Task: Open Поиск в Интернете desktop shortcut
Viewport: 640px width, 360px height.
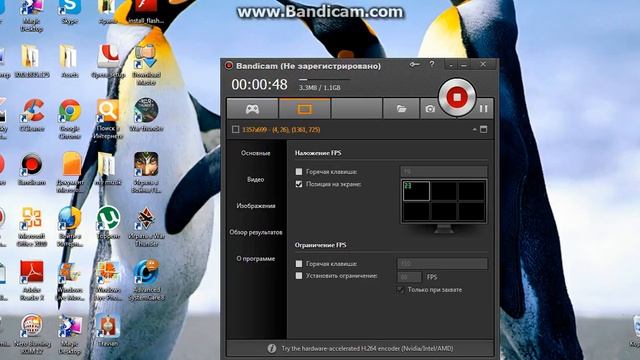Action: point(108,118)
